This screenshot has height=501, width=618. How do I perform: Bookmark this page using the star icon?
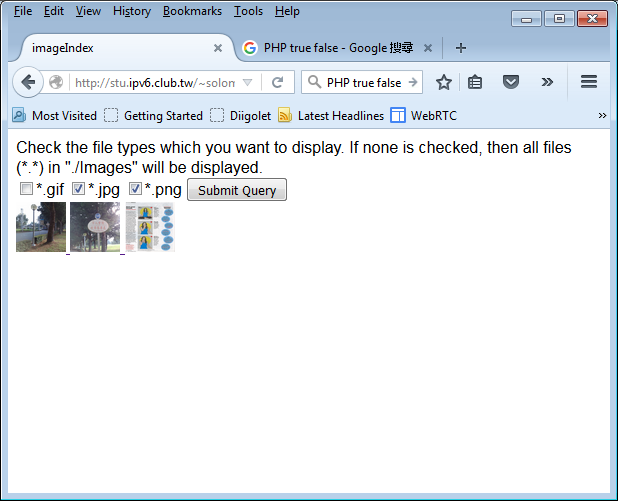point(444,83)
